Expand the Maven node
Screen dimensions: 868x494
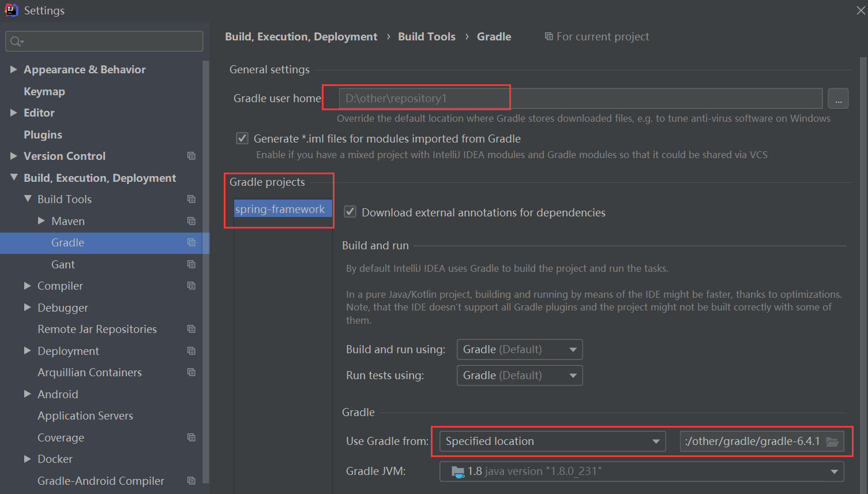(42, 221)
